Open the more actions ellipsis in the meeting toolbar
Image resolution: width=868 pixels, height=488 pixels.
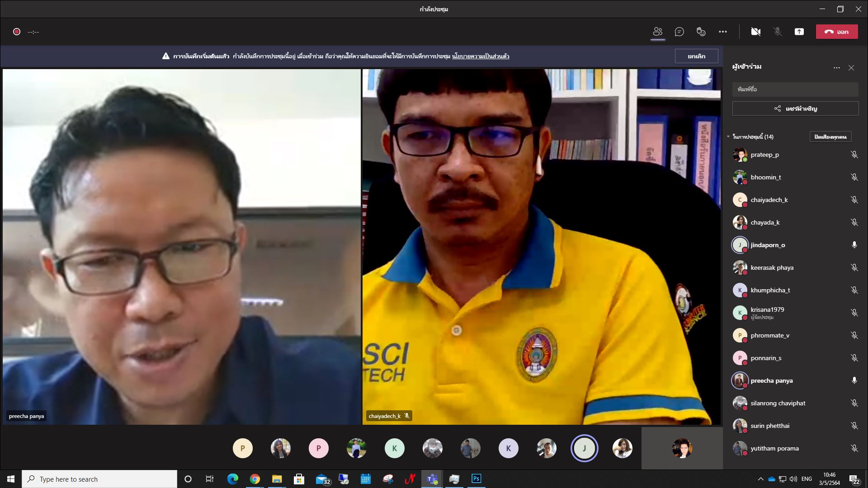point(722,32)
